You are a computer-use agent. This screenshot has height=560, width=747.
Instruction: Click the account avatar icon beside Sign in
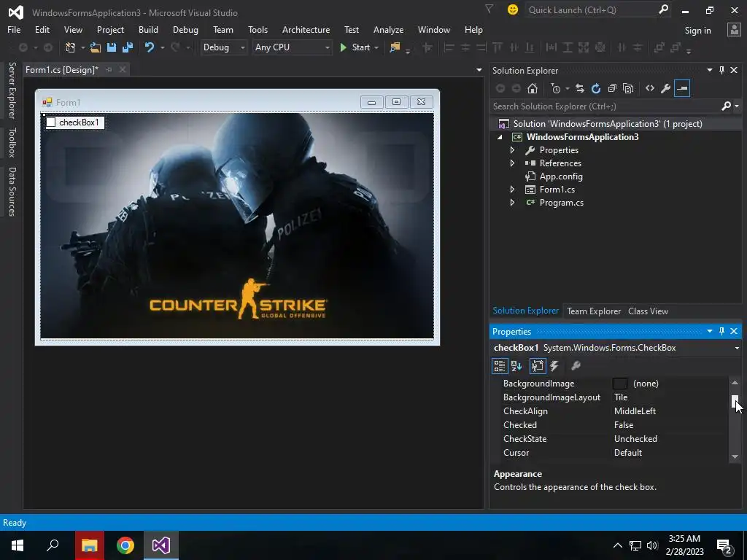(x=734, y=30)
